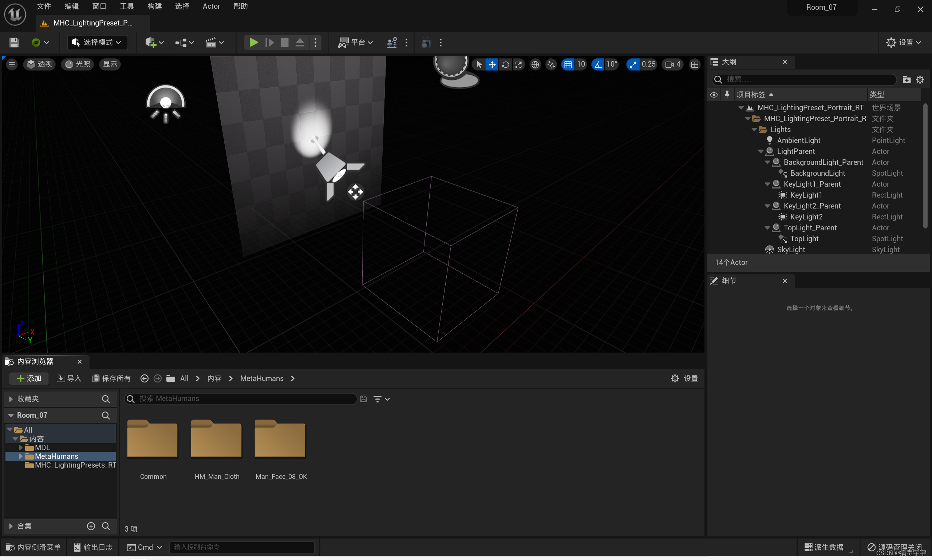Image resolution: width=932 pixels, height=560 pixels.
Task: Select the rotate transform tool
Action: 505,64
